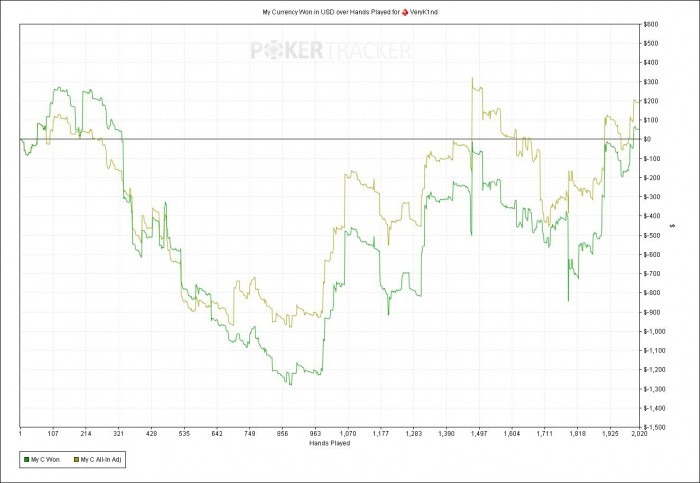This screenshot has height=483, width=700.
Task: Click the $-600 y-axis label
Action: (x=651, y=255)
